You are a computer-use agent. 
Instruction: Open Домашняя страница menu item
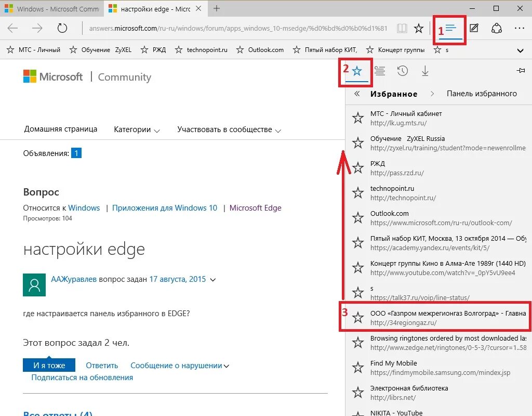pos(61,129)
